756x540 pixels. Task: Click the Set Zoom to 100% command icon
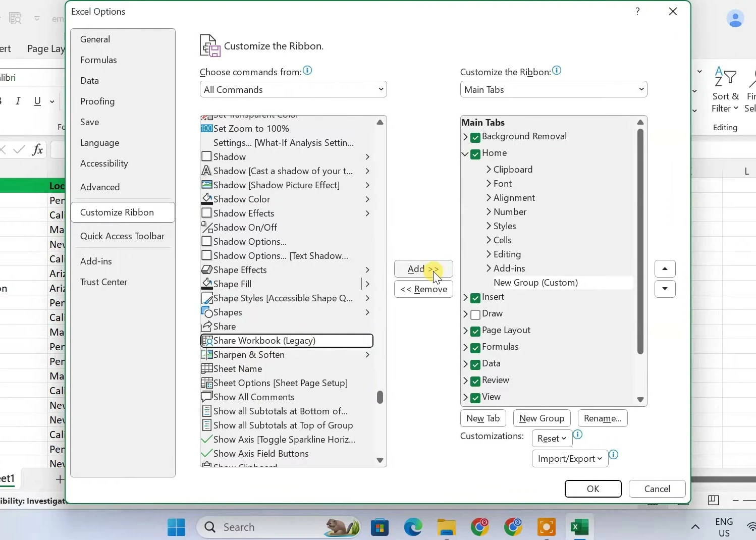[x=206, y=129]
